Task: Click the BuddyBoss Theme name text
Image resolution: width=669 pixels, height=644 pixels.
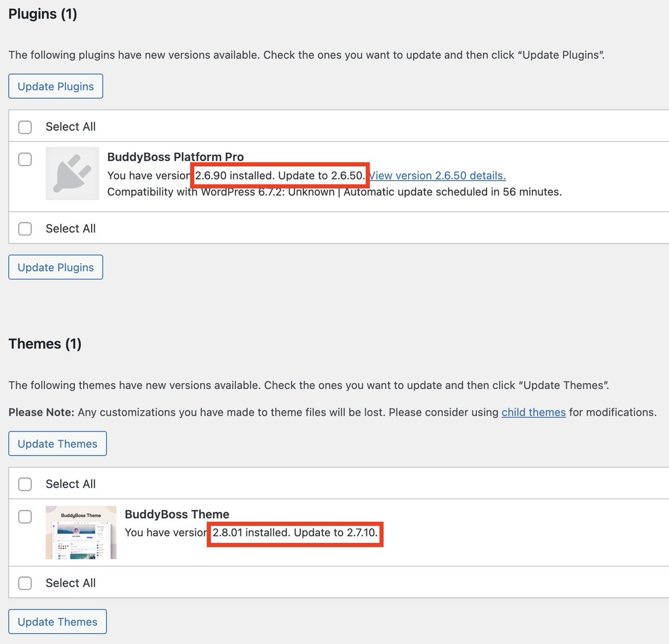Action: click(177, 514)
